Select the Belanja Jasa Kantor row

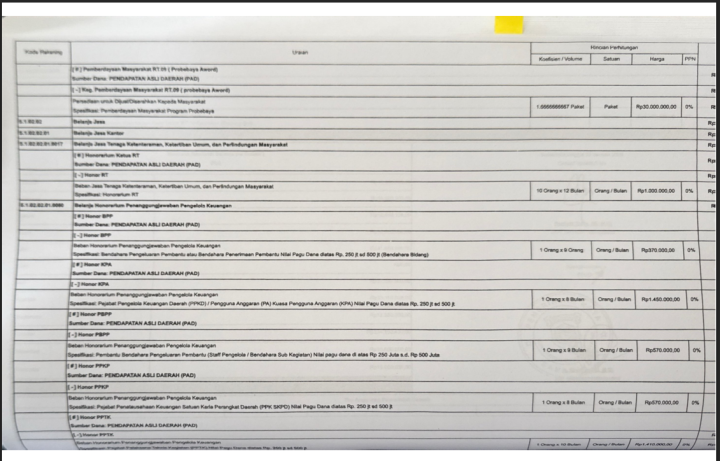pyautogui.click(x=99, y=133)
